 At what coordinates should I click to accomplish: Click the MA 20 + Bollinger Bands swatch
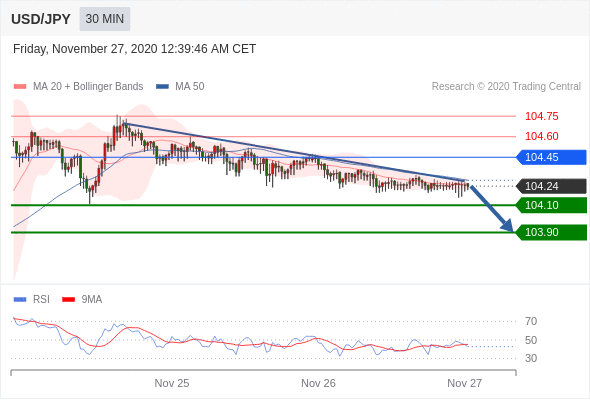[20, 87]
